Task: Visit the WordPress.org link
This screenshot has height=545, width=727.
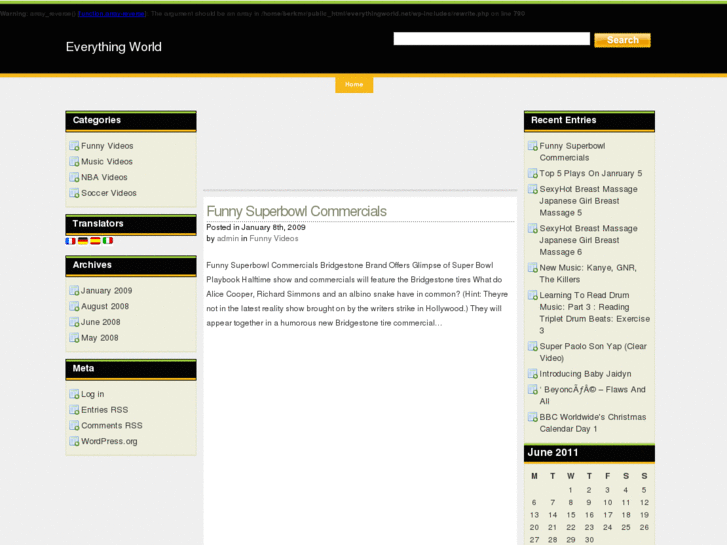Action: click(x=109, y=442)
